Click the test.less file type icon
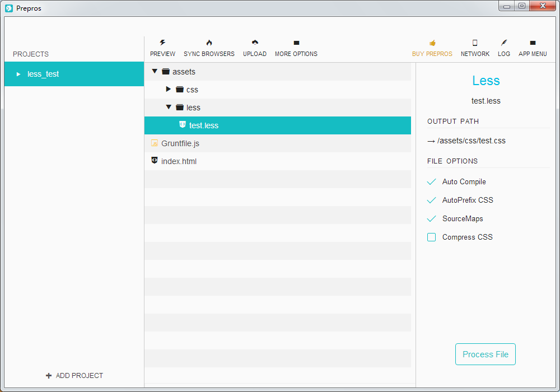The width and height of the screenshot is (560, 392). tap(183, 124)
